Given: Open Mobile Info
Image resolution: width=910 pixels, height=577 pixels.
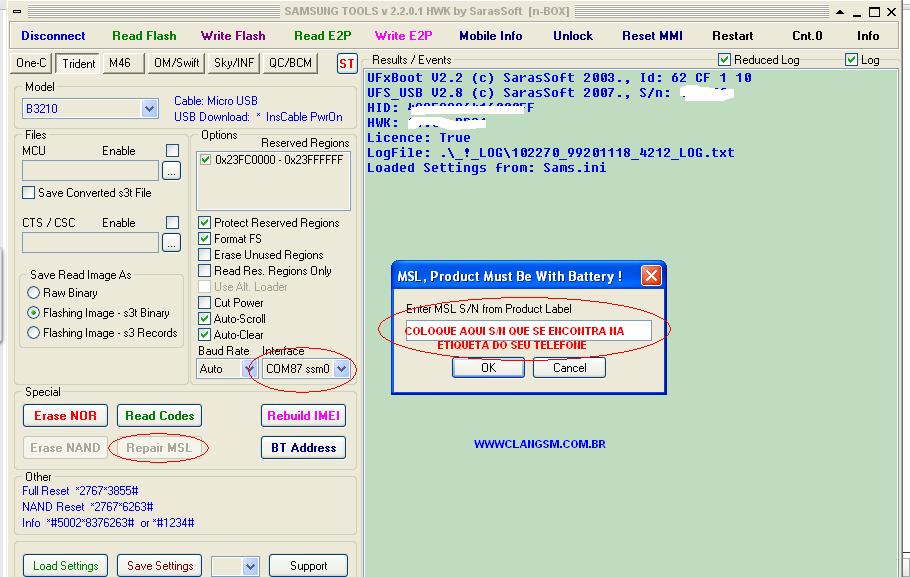Looking at the screenshot, I should [490, 36].
